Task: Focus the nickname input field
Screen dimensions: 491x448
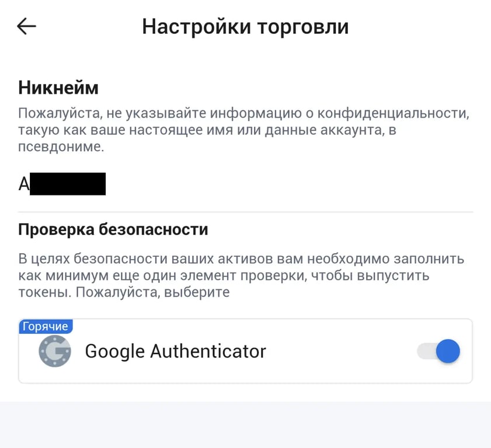Action: (245, 184)
